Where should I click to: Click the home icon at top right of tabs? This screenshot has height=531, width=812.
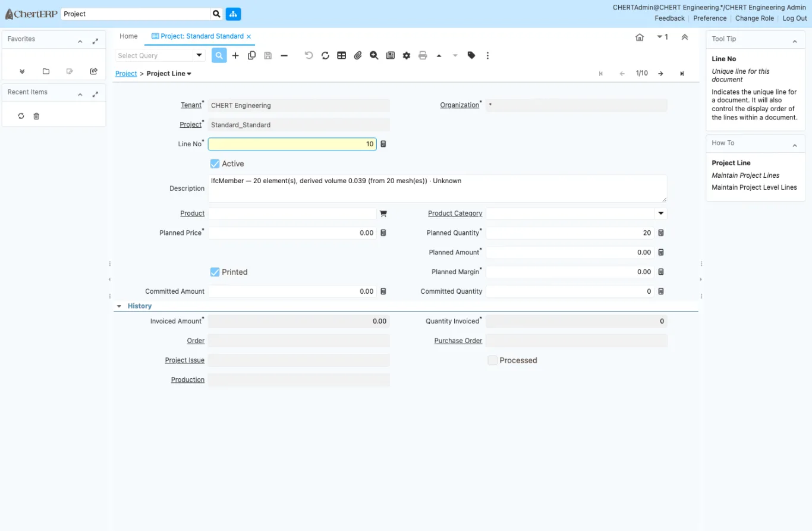pos(640,37)
